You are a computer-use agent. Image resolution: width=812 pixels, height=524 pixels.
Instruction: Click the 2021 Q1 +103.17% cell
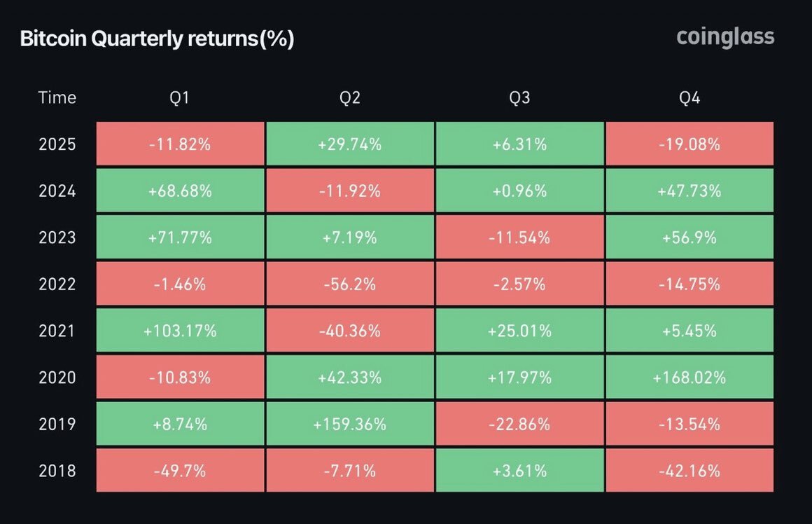pos(180,331)
